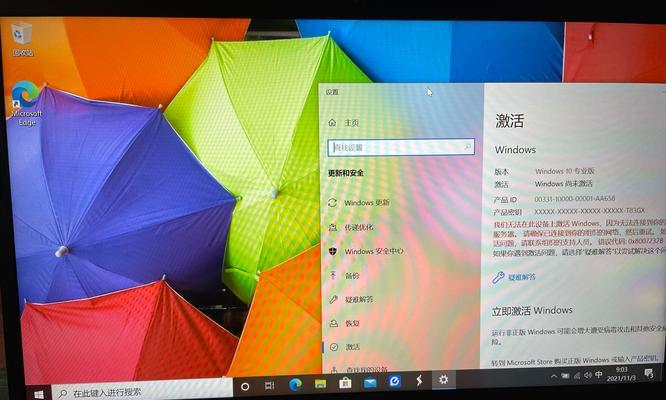Image resolution: width=666 pixels, height=400 pixels.
Task: Open 备份 backup in the sidebar
Action: 352,276
